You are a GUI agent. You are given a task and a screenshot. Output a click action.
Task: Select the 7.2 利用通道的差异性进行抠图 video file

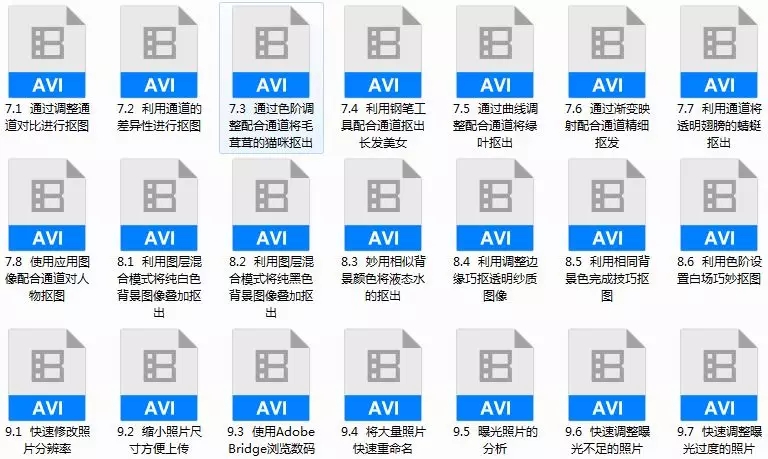click(159, 52)
